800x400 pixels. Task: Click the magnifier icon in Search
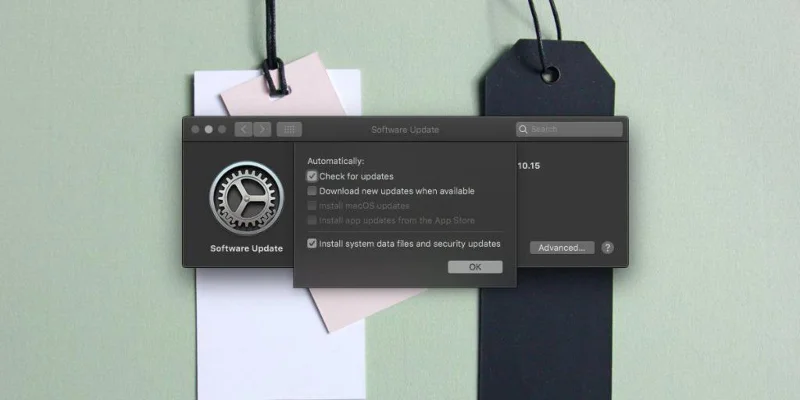[523, 130]
